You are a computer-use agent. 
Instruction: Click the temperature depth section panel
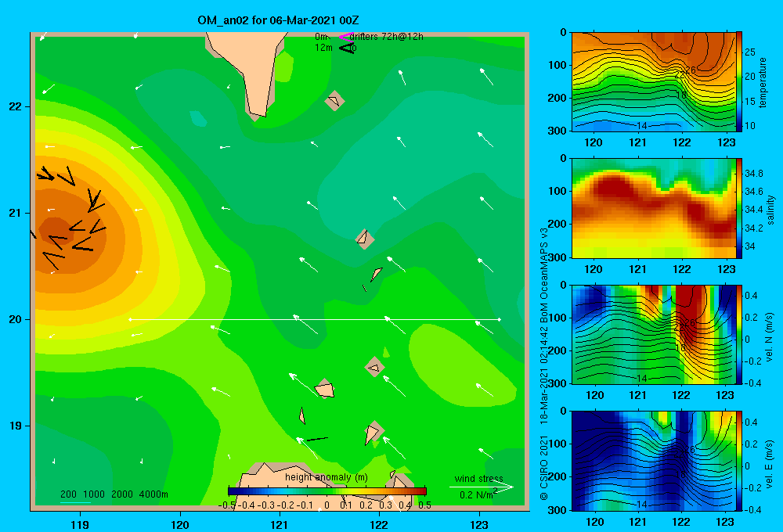pyautogui.click(x=654, y=81)
